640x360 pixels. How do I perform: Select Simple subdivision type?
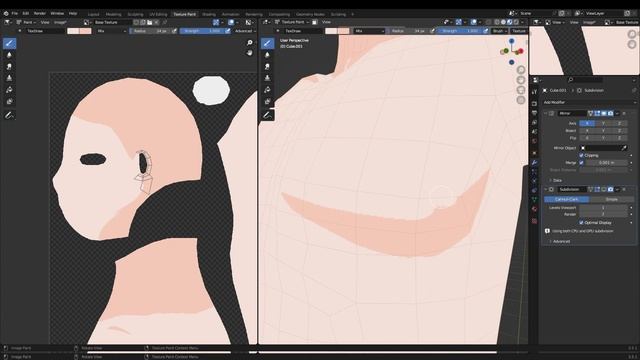click(611, 199)
